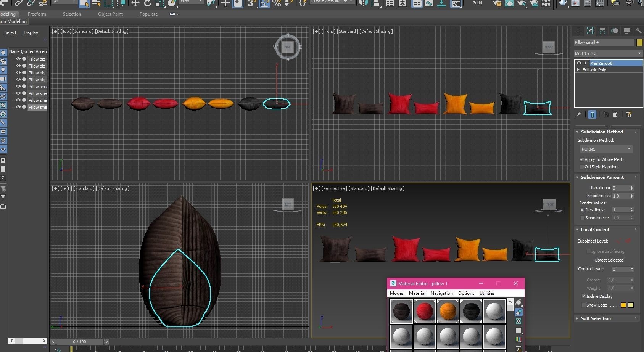This screenshot has height=352, width=644.
Task: Select the Select and Move tool
Action: pos(135,3)
